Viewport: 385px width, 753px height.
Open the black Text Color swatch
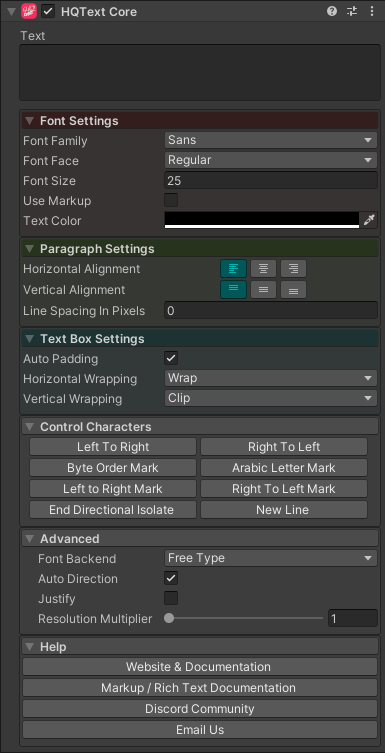click(x=262, y=220)
